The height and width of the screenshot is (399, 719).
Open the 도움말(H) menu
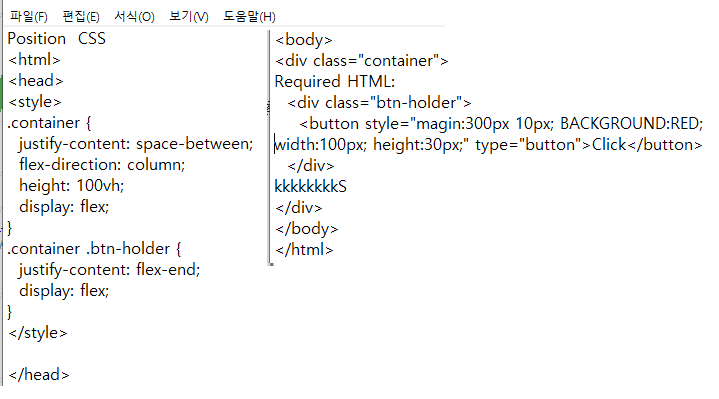249,17
